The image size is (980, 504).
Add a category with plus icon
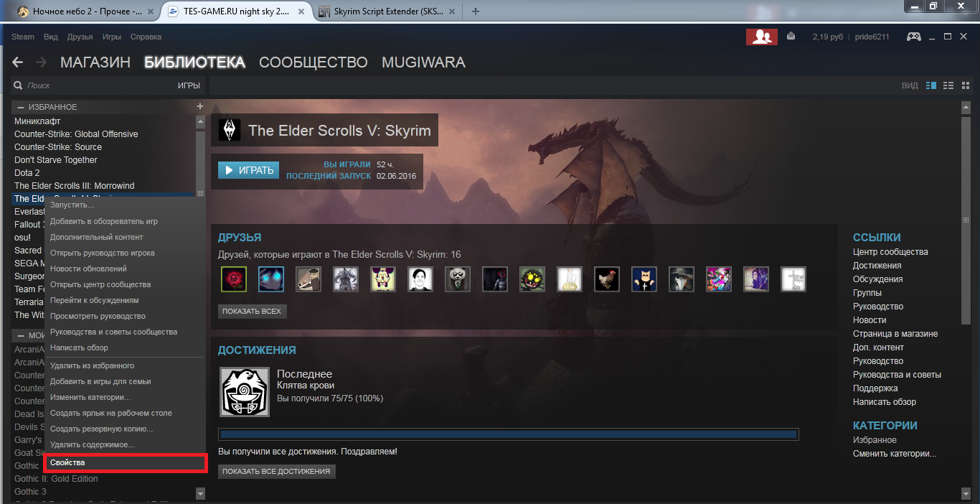tap(200, 106)
